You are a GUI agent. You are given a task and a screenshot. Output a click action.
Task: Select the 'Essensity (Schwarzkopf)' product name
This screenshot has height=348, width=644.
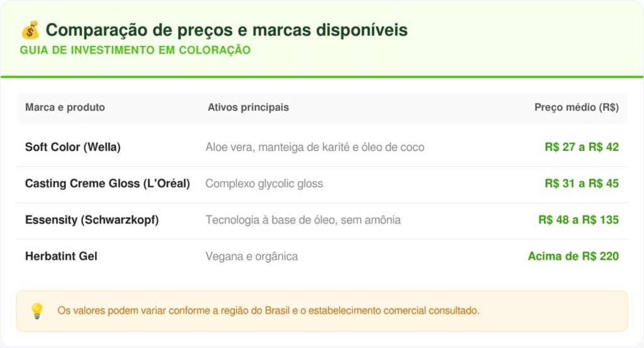tap(92, 220)
